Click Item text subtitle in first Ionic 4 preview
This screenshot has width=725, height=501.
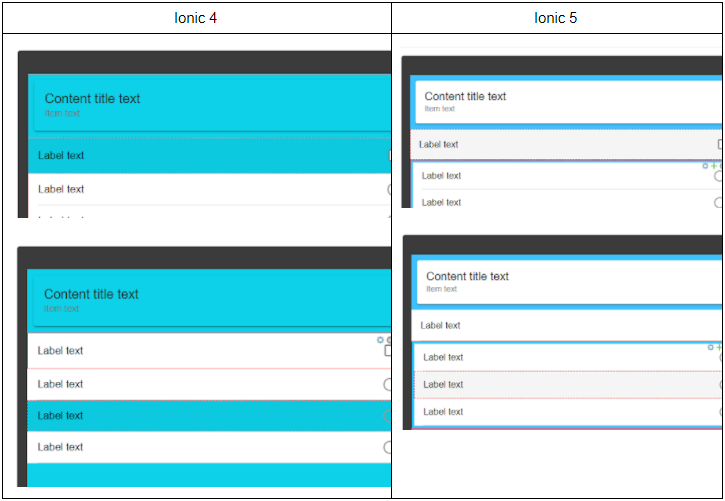coord(62,113)
